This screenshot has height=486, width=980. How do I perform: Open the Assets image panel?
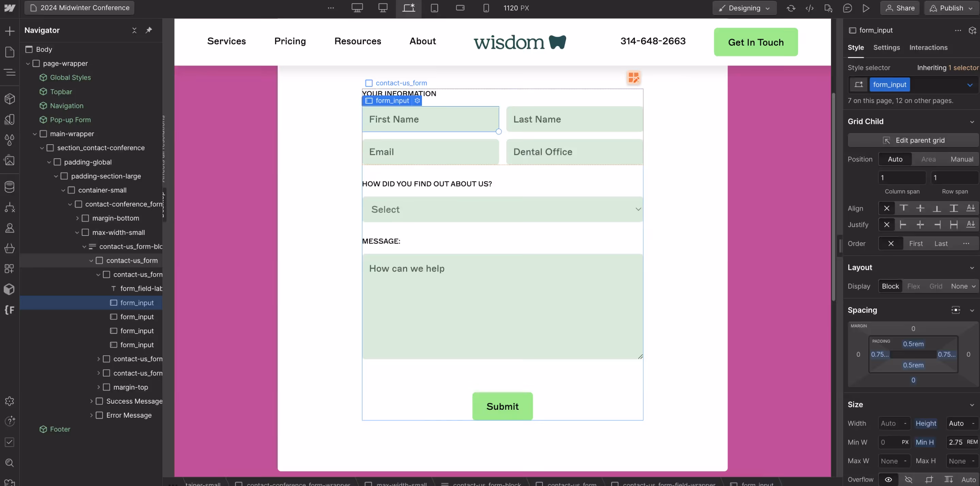click(x=10, y=161)
